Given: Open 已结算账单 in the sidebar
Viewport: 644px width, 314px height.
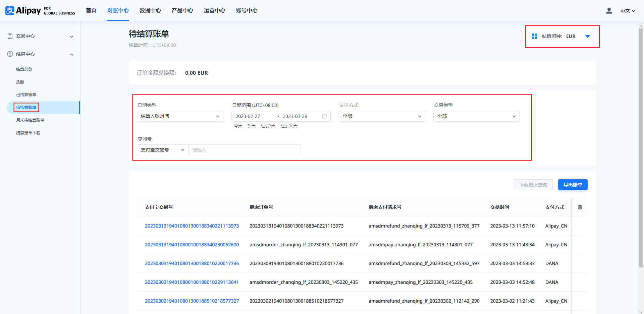Looking at the screenshot, I should point(26,95).
